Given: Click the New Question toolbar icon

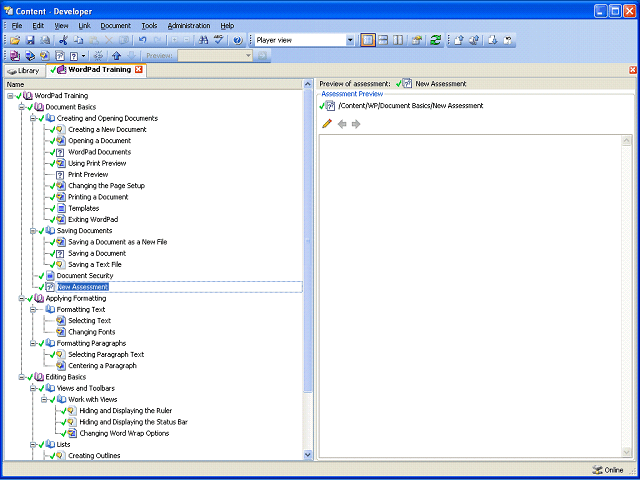Looking at the screenshot, I should point(74,56).
